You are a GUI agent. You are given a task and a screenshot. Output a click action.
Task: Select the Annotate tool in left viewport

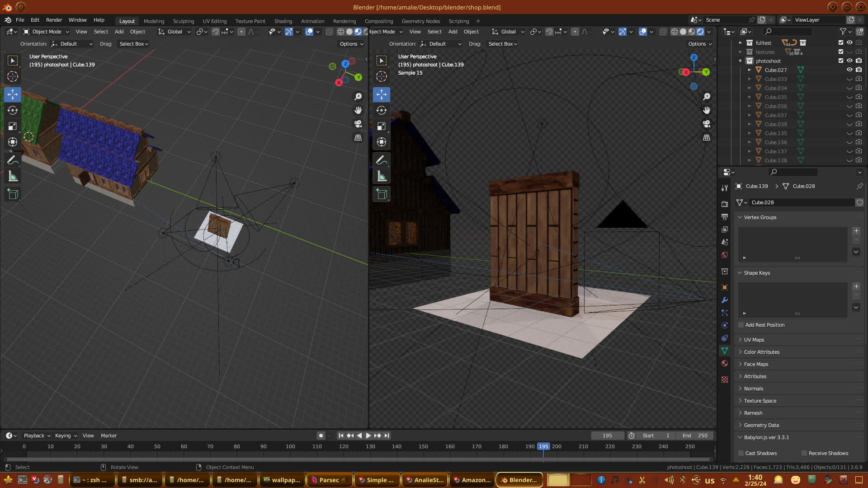click(x=13, y=160)
